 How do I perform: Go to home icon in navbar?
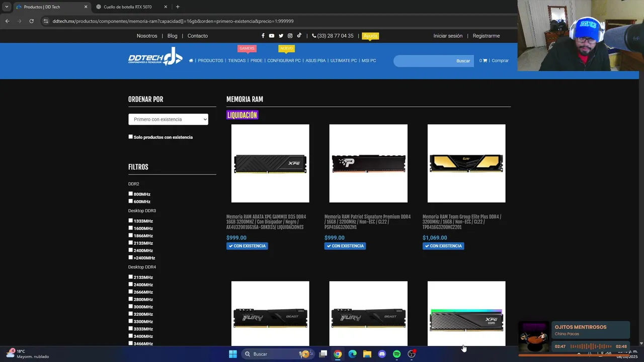click(x=191, y=60)
